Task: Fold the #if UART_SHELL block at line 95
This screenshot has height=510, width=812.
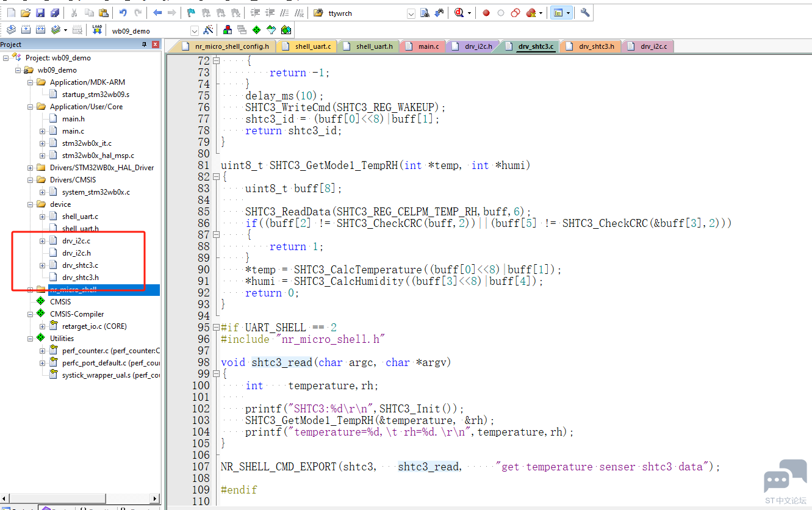Action: [215, 328]
